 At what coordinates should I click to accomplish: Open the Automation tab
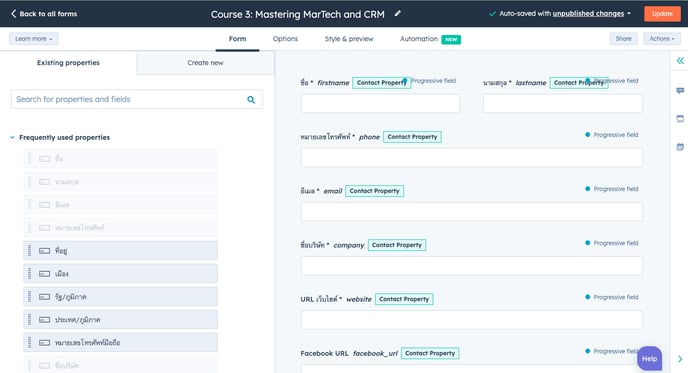[419, 39]
